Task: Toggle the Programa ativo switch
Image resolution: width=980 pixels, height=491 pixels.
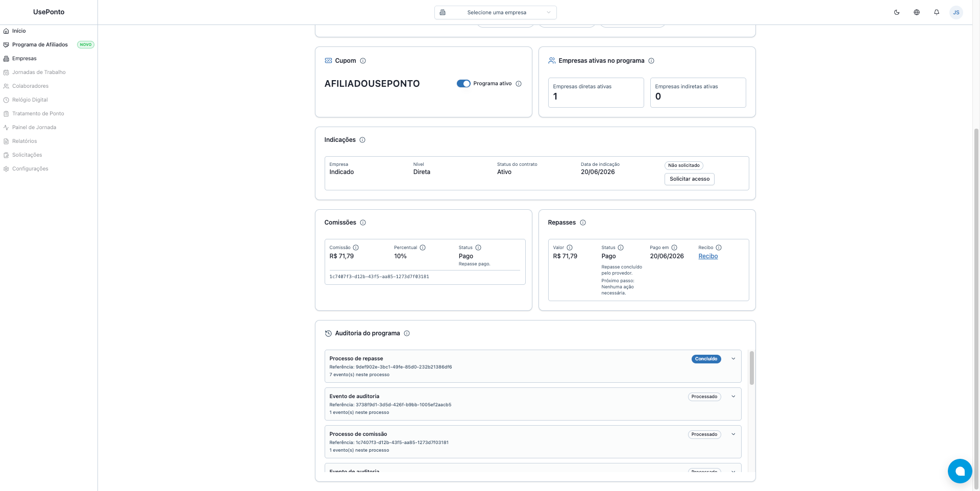Action: click(x=463, y=84)
